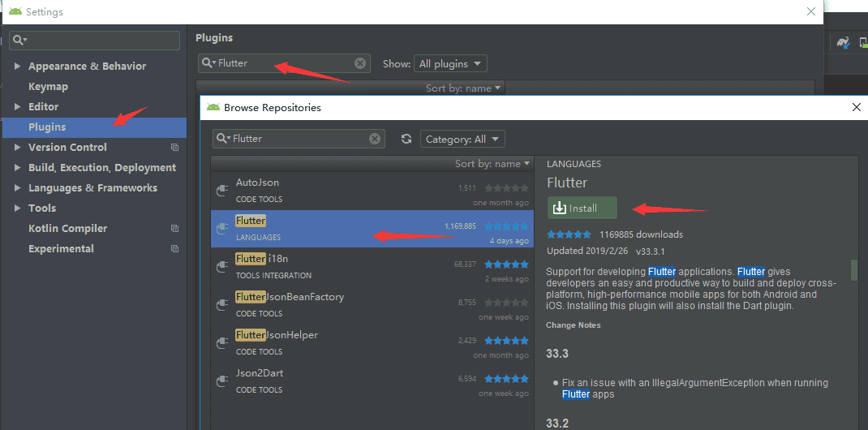
Task: Click the Change Notes heading
Action: tap(574, 325)
